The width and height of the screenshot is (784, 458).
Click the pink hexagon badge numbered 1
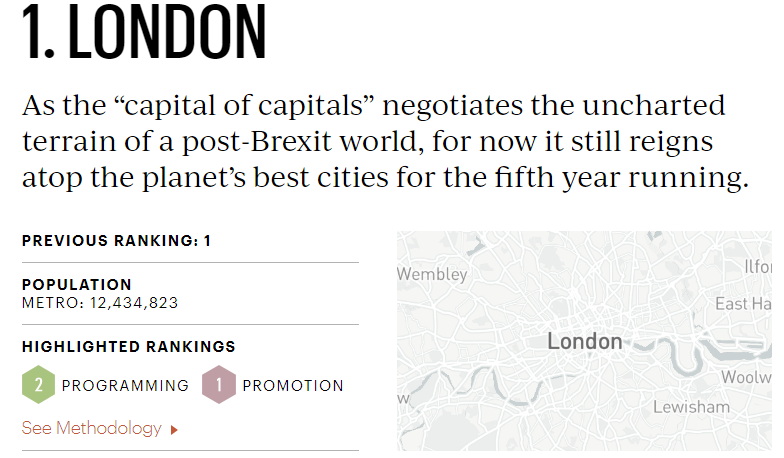[x=219, y=385]
